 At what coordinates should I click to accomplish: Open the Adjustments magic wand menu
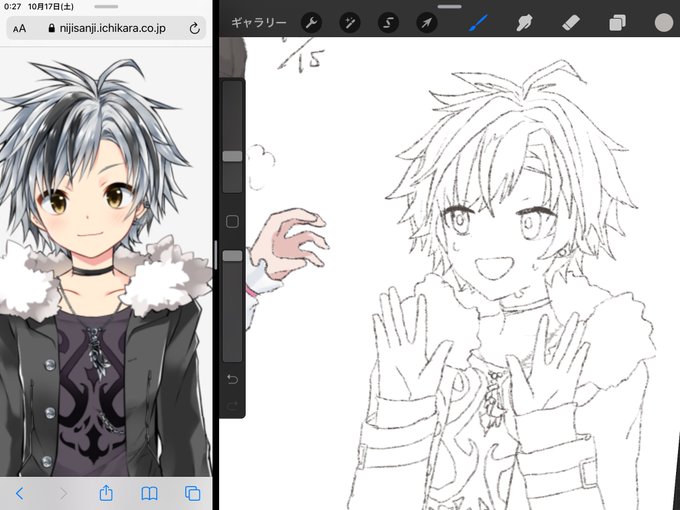click(x=350, y=23)
